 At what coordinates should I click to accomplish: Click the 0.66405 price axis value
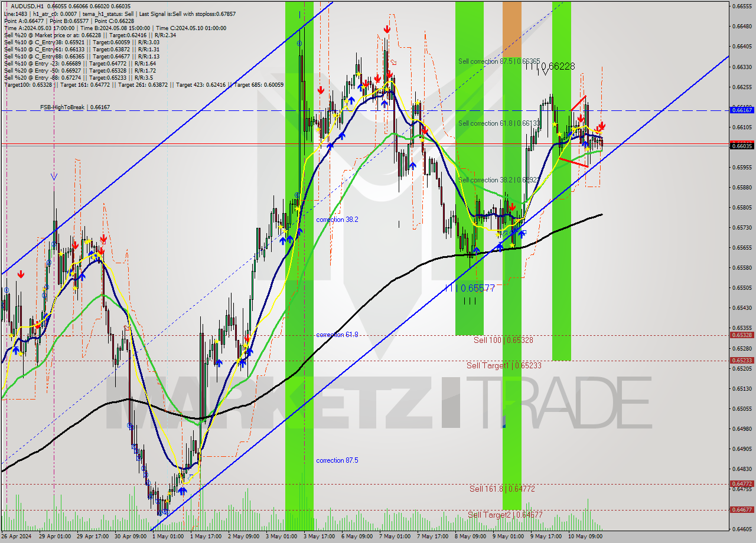[x=741, y=46]
